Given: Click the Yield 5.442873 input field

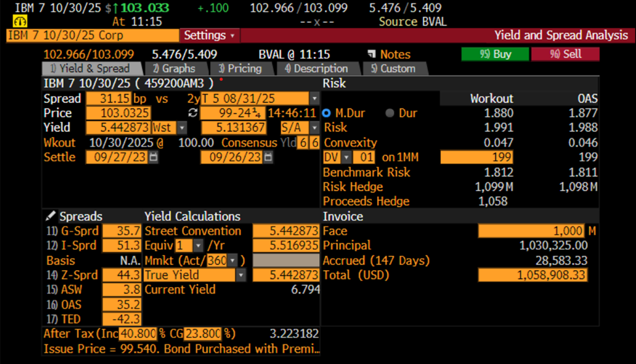Looking at the screenshot, I should (118, 128).
